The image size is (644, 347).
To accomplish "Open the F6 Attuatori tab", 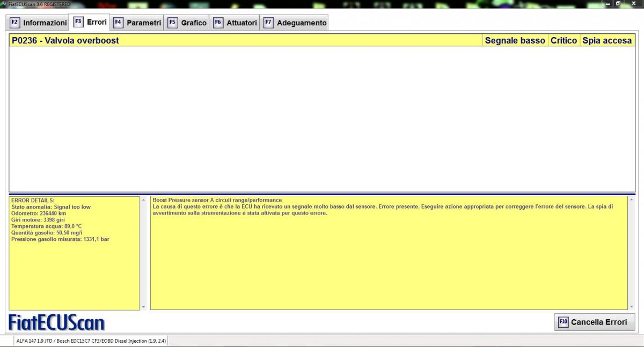I will click(235, 23).
